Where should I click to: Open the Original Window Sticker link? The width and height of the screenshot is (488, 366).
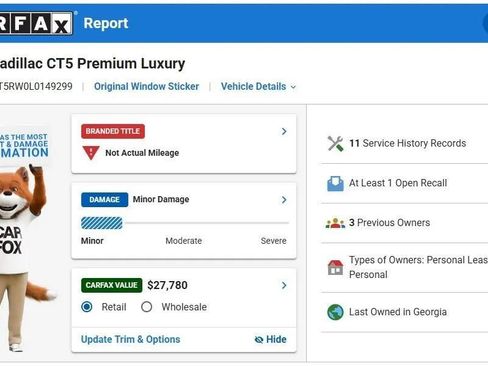[146, 87]
